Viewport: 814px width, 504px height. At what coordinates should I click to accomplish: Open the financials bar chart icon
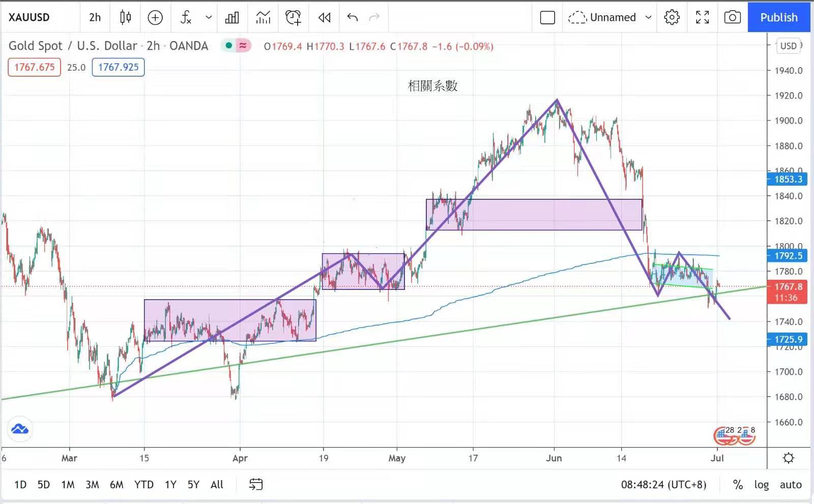(x=232, y=17)
